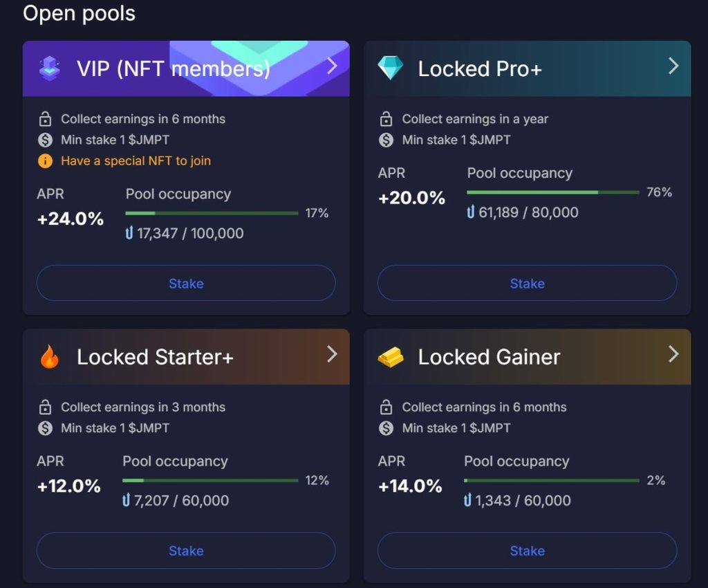Image resolution: width=708 pixels, height=588 pixels.
Task: Click the Open pools heading
Action: [79, 13]
